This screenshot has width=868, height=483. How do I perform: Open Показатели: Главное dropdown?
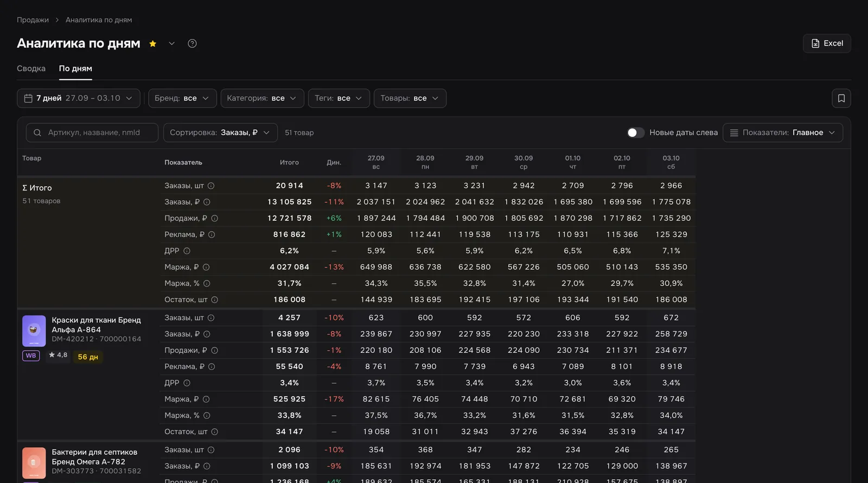point(783,132)
